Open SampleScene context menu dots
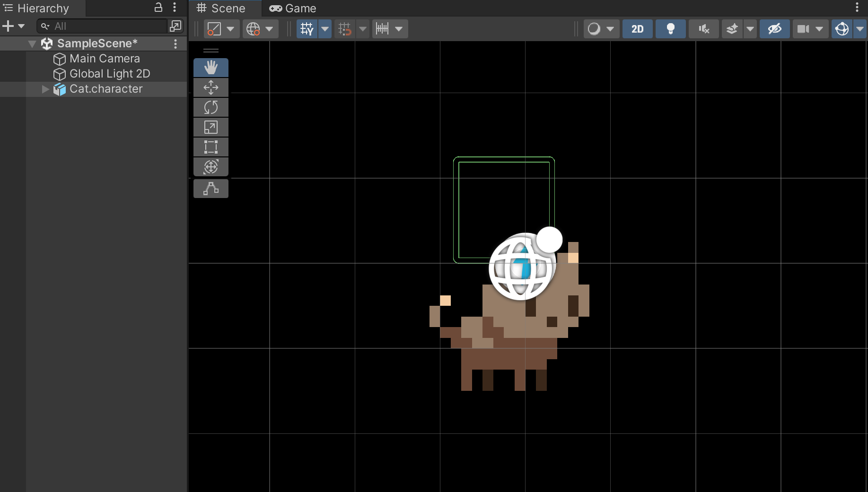868x492 pixels. click(x=175, y=43)
